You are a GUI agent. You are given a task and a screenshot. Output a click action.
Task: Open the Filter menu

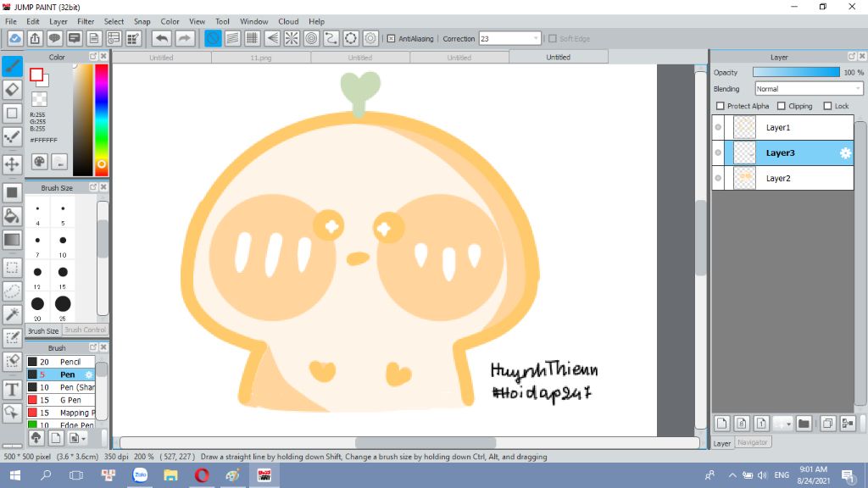pos(86,21)
